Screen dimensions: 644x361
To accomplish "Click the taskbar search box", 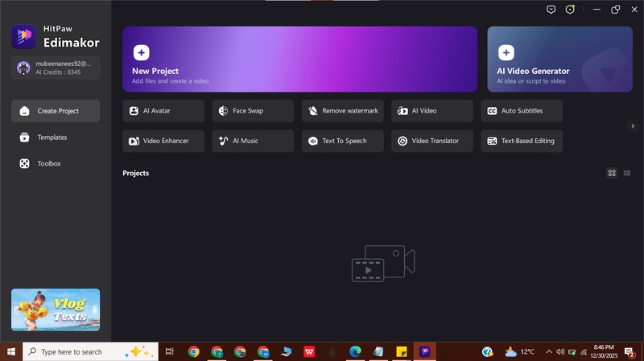I will [90, 351].
